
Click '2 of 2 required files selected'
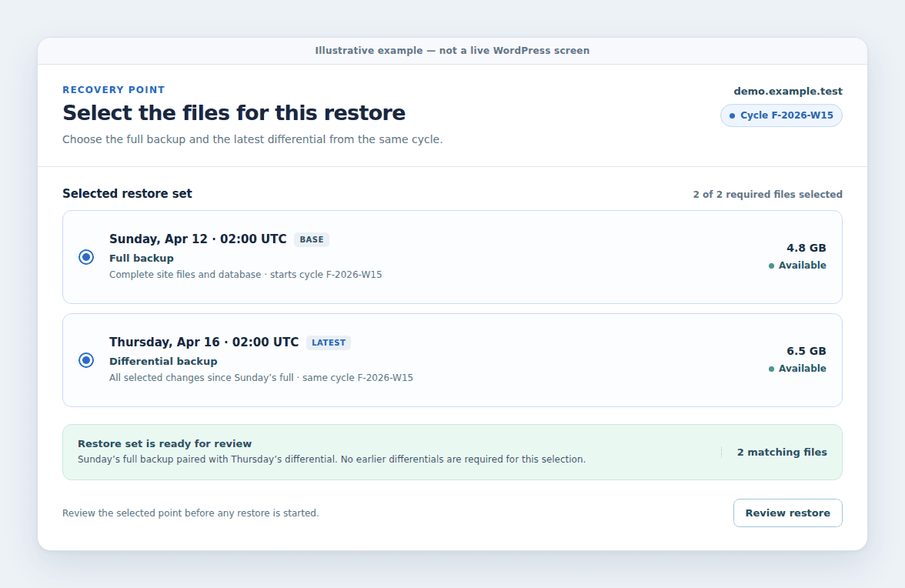(x=768, y=195)
